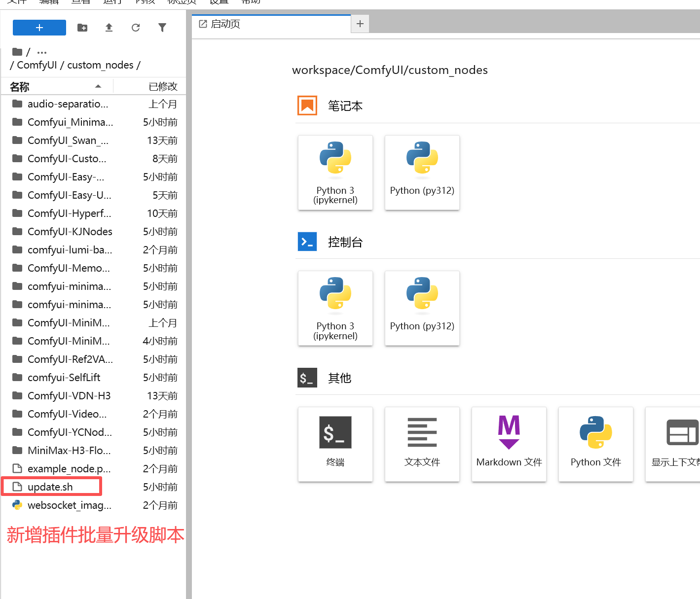Screen dimensions: 700x599
Task: Open the ComfyUI-Custo... folder
Action: pyautogui.click(x=94, y=158)
